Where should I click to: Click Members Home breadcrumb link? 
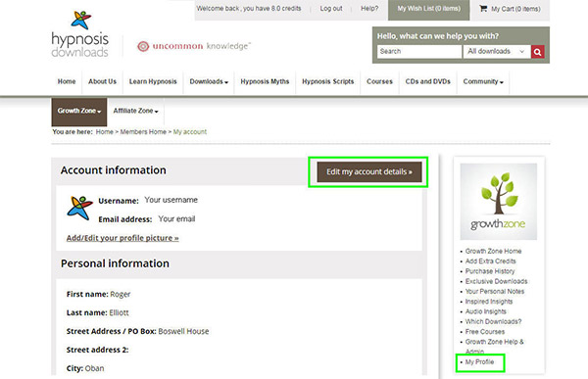click(143, 132)
